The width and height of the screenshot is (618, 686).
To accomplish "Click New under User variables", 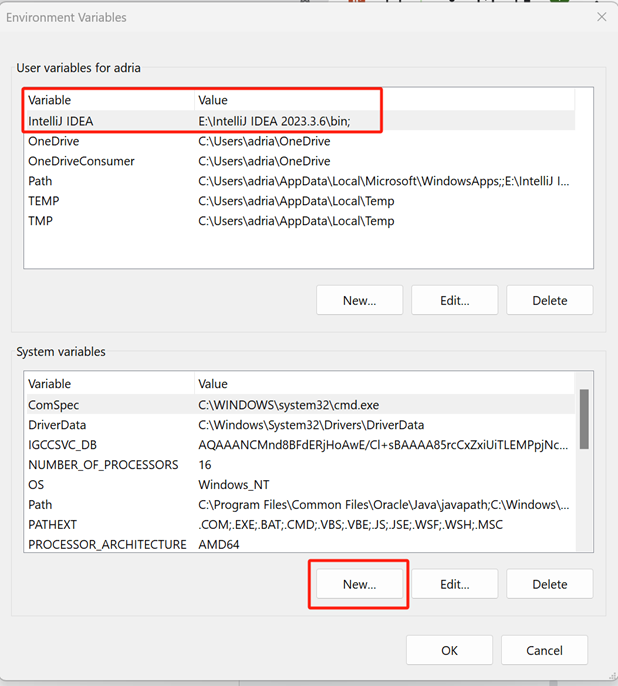I will point(359,300).
